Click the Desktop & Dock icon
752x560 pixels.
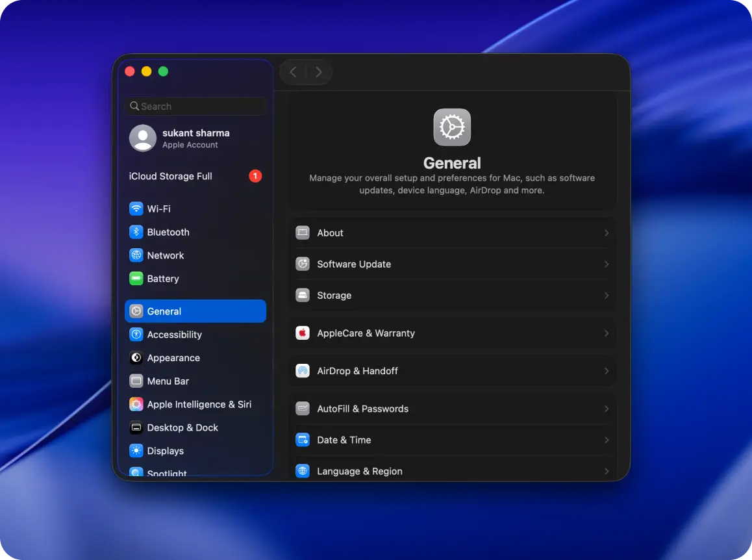click(136, 427)
